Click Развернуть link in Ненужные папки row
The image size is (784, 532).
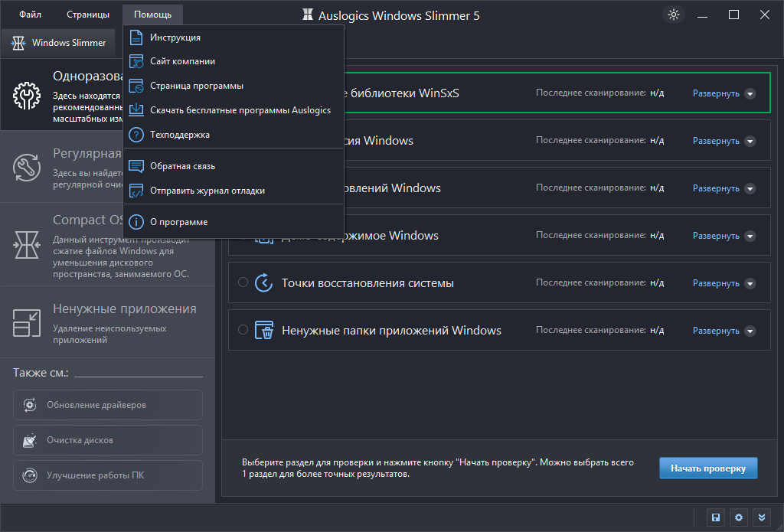(x=716, y=331)
